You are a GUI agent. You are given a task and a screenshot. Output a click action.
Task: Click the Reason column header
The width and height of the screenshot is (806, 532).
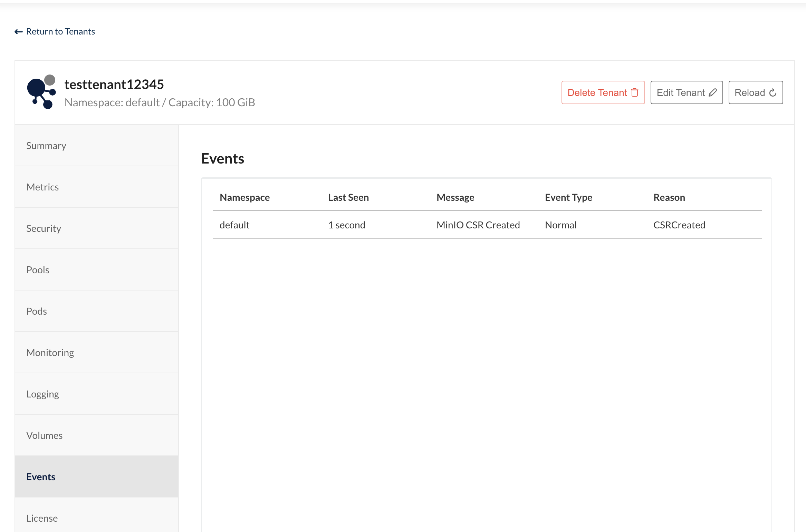coord(669,197)
